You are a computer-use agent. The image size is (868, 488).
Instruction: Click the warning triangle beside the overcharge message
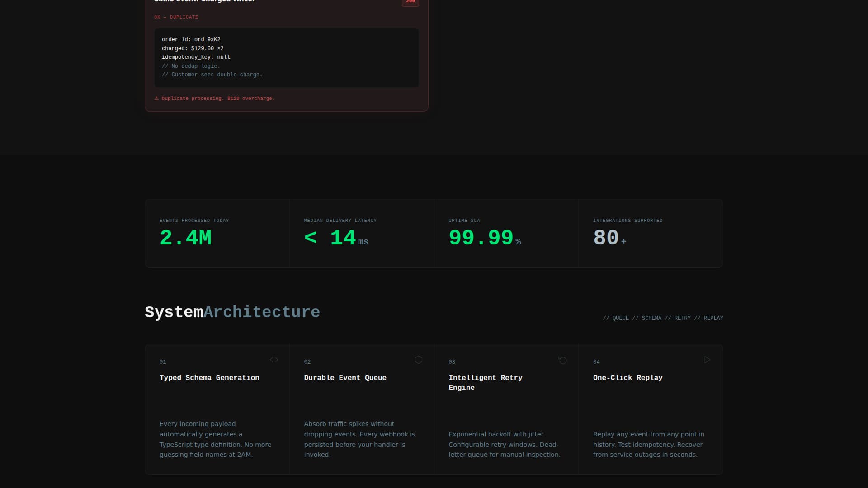point(156,98)
